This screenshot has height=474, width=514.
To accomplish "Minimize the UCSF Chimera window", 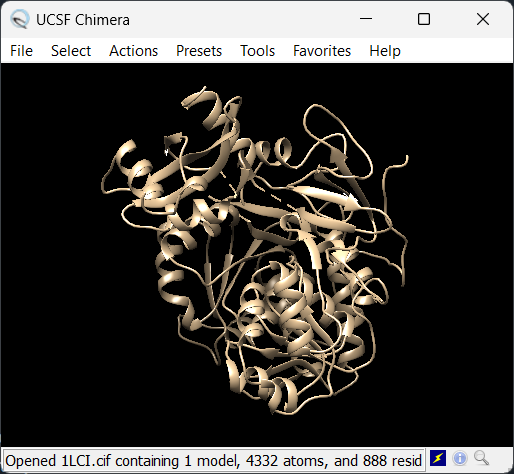I will pyautogui.click(x=366, y=19).
